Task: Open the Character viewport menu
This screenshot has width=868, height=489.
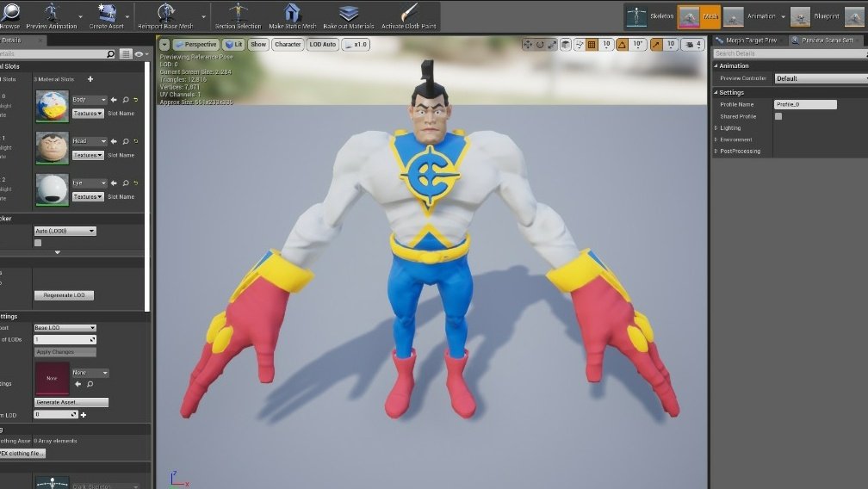Action: [x=288, y=44]
